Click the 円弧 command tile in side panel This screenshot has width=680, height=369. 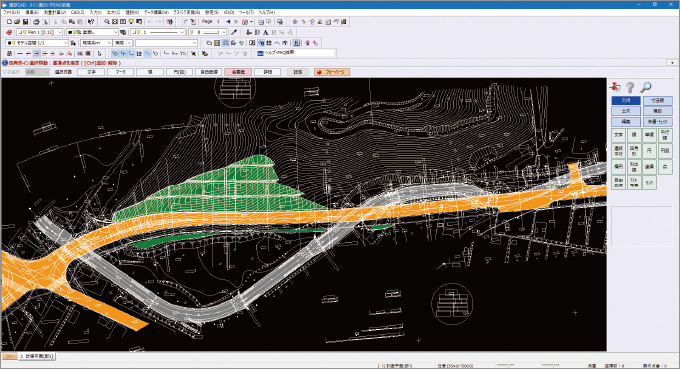(x=665, y=151)
